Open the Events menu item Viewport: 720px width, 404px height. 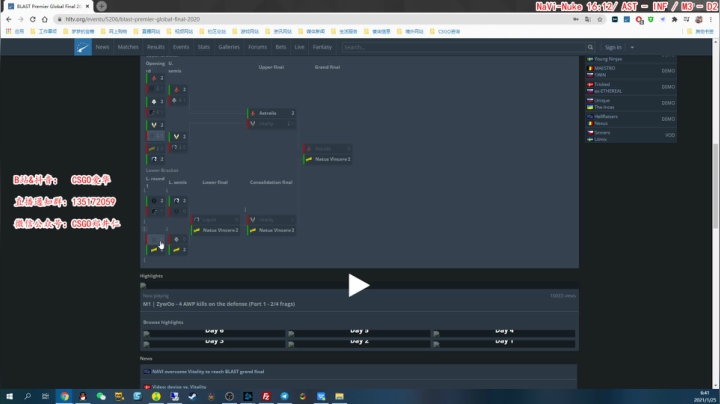coord(181,47)
